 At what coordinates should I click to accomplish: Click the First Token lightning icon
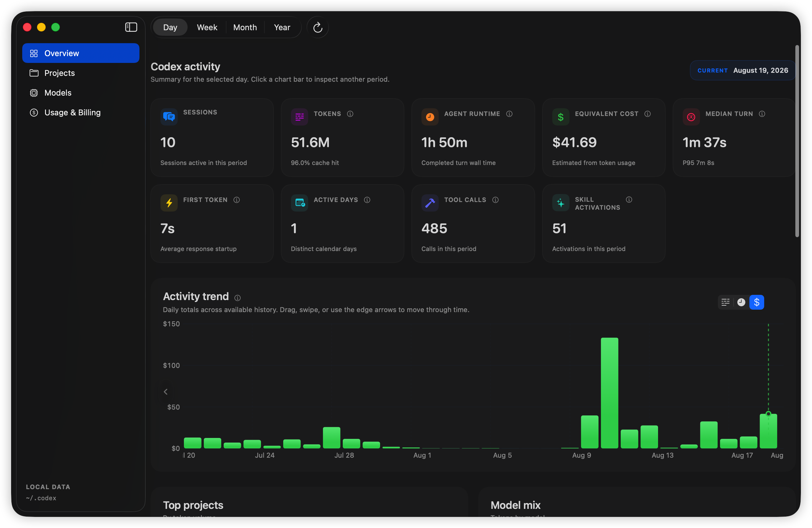tap(169, 203)
